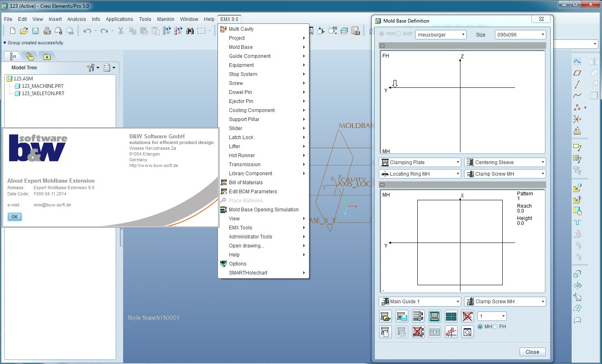Choose Mold Base Opening Simulation

(x=263, y=210)
